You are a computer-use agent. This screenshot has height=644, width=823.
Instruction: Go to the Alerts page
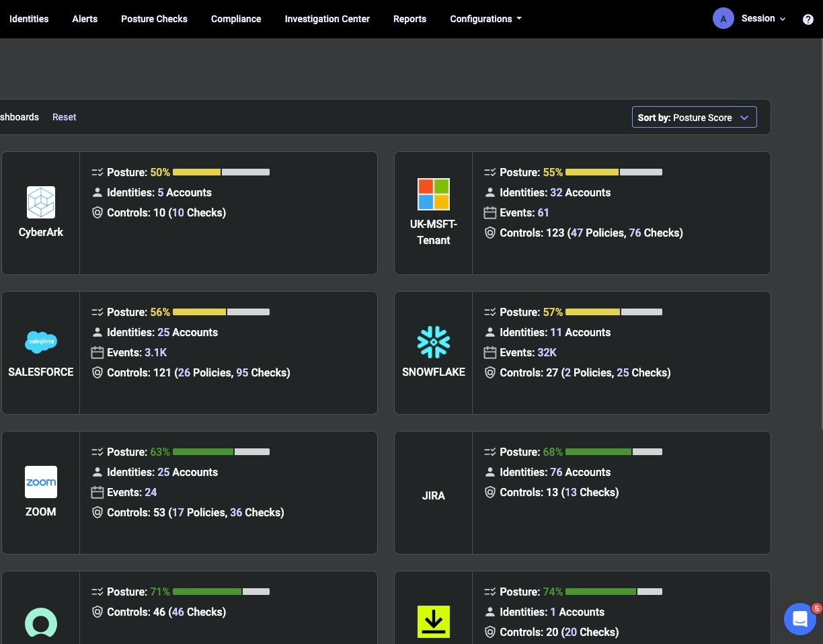pyautogui.click(x=85, y=19)
